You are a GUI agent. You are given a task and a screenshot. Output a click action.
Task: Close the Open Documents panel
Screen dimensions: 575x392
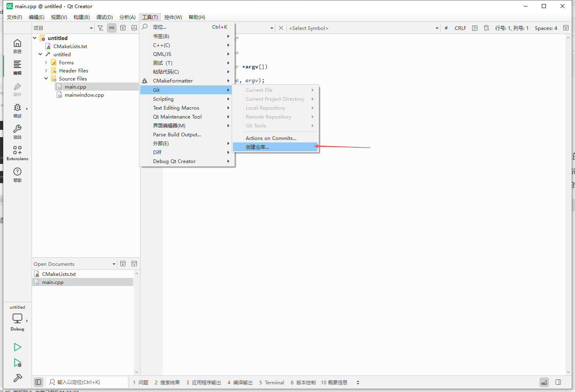click(x=134, y=264)
